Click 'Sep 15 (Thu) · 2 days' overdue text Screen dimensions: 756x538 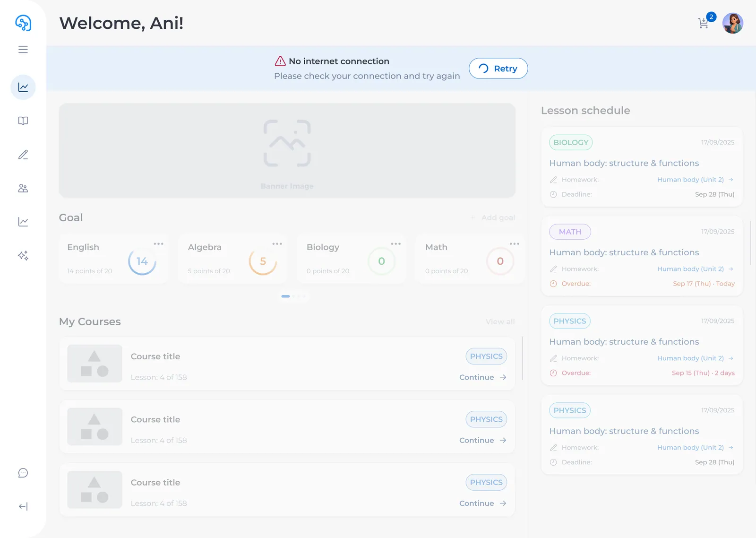[x=703, y=373]
